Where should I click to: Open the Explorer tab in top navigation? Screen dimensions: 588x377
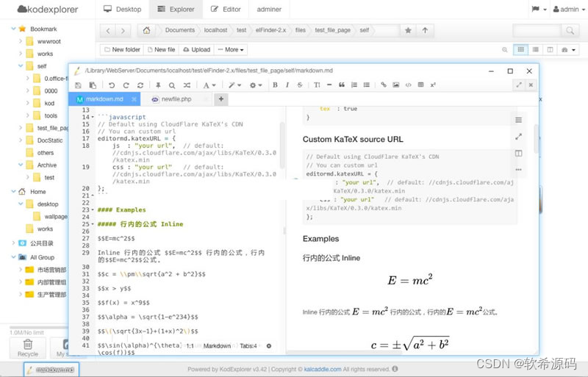coord(176,10)
